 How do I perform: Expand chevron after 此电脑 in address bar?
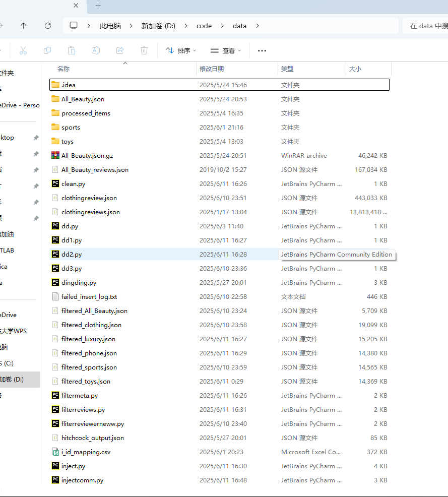[x=131, y=26]
